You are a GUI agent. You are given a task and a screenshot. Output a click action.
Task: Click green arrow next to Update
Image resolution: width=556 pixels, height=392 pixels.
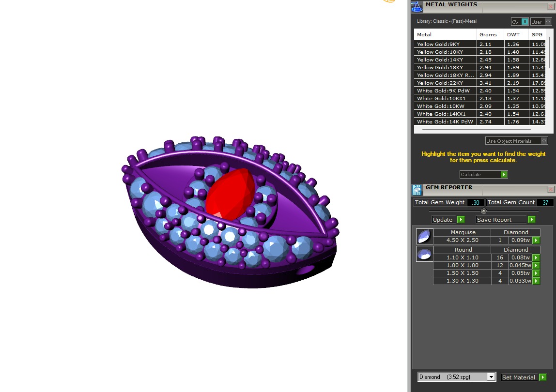click(461, 219)
